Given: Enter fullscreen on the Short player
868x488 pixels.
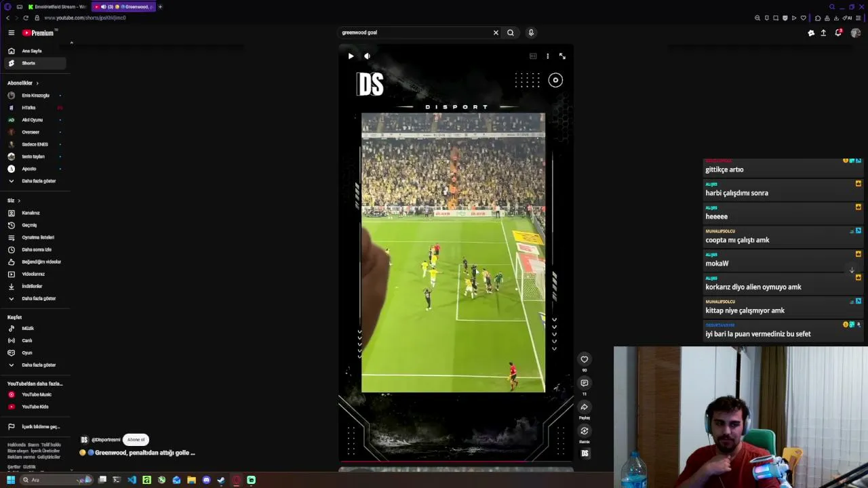Looking at the screenshot, I should tap(562, 56).
